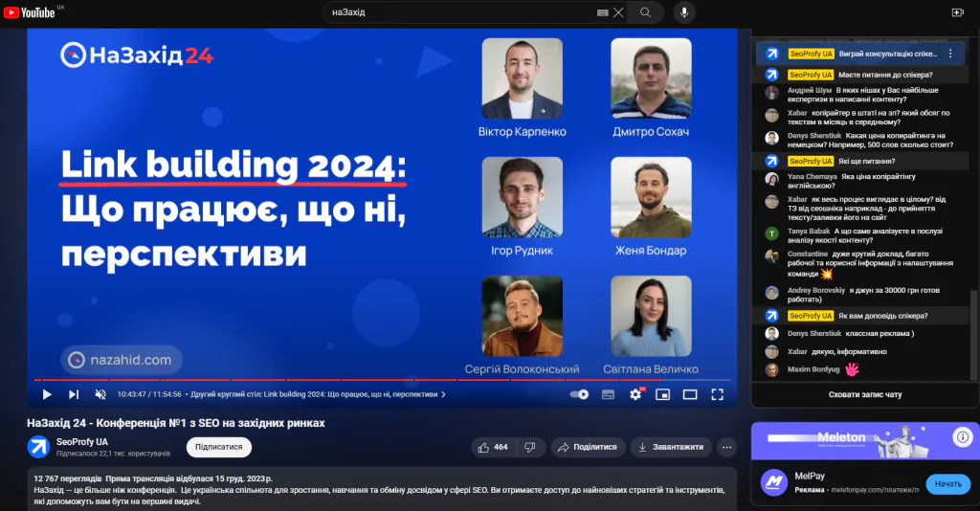This screenshot has height=511, width=980.
Task: Skip to next video
Action: pos(74,394)
